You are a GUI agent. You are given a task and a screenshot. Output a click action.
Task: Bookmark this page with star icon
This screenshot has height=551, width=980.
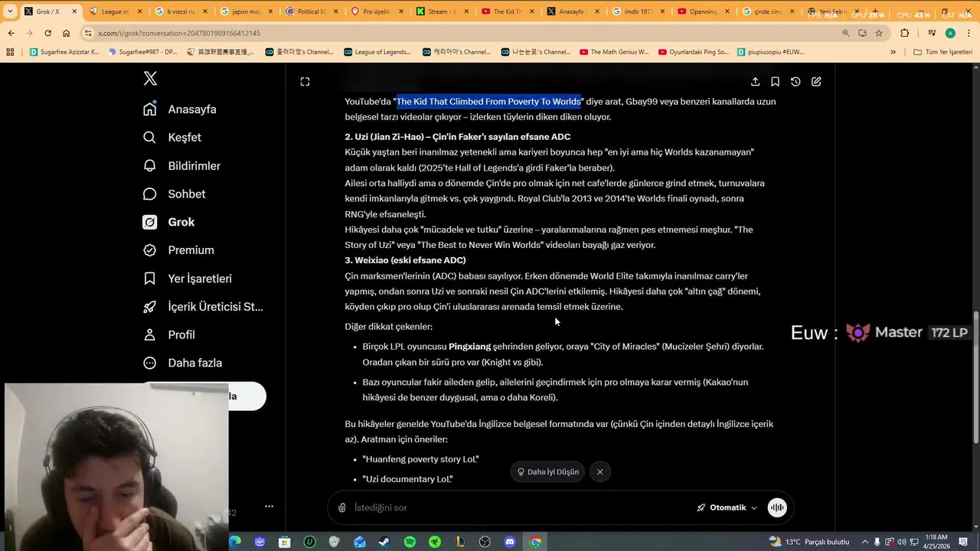coord(879,33)
